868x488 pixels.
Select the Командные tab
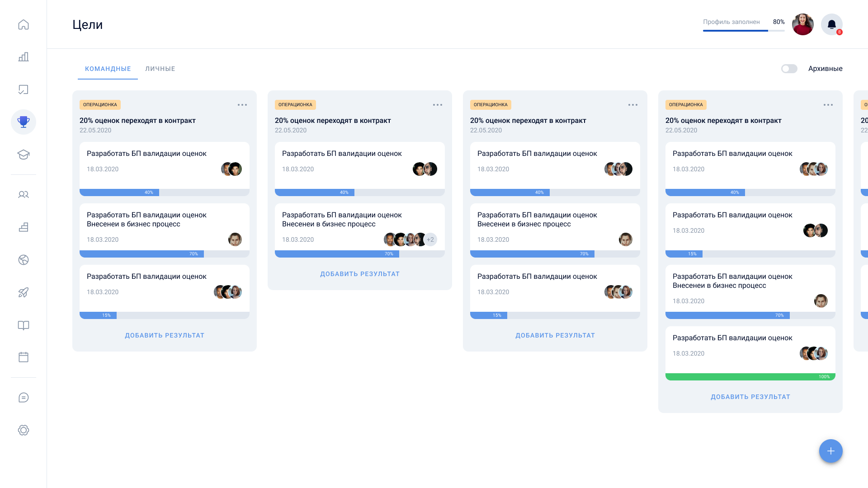(x=108, y=69)
